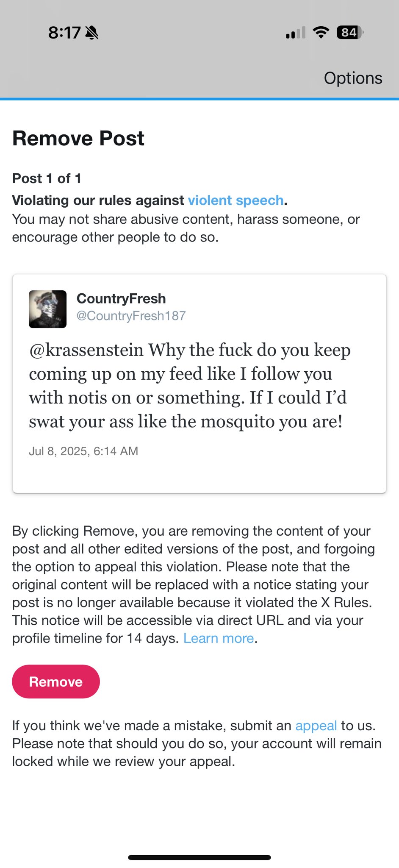
Task: Tap the "Post 1 of 1" label
Action: point(47,178)
